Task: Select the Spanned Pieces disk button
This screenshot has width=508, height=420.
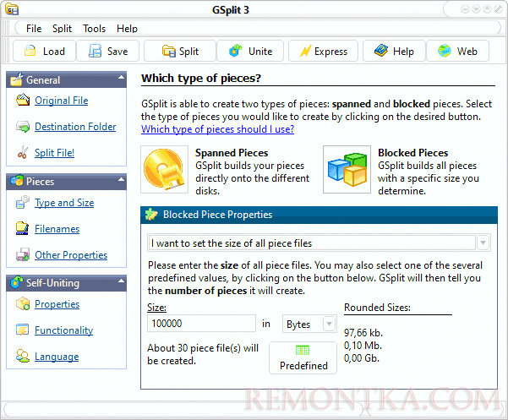Action: (164, 169)
